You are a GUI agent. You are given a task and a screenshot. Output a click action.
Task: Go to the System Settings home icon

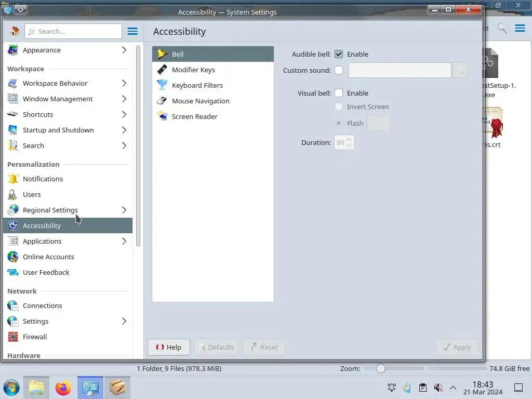pyautogui.click(x=14, y=31)
